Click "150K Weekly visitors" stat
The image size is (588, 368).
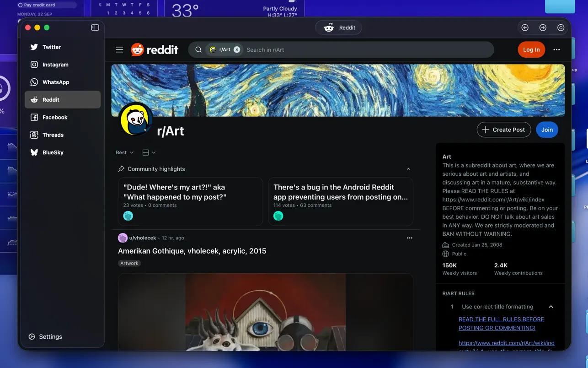[x=460, y=269]
